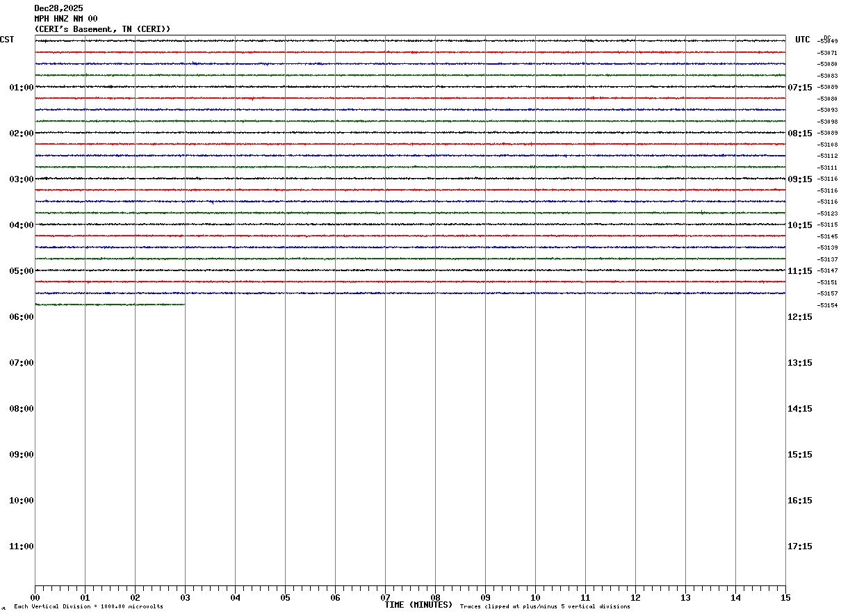Click the 09:15 UTC time label
This screenshot has height=616, width=841.
799,179
